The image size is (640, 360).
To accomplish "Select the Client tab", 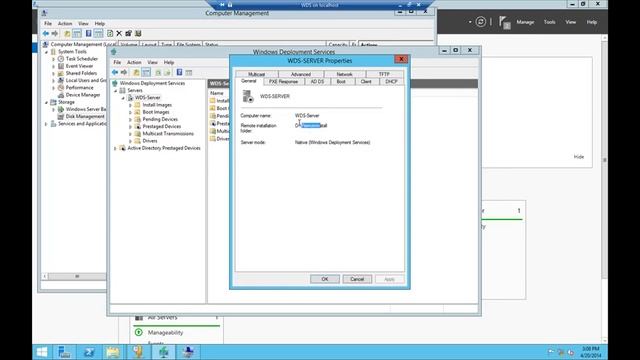I will (366, 82).
